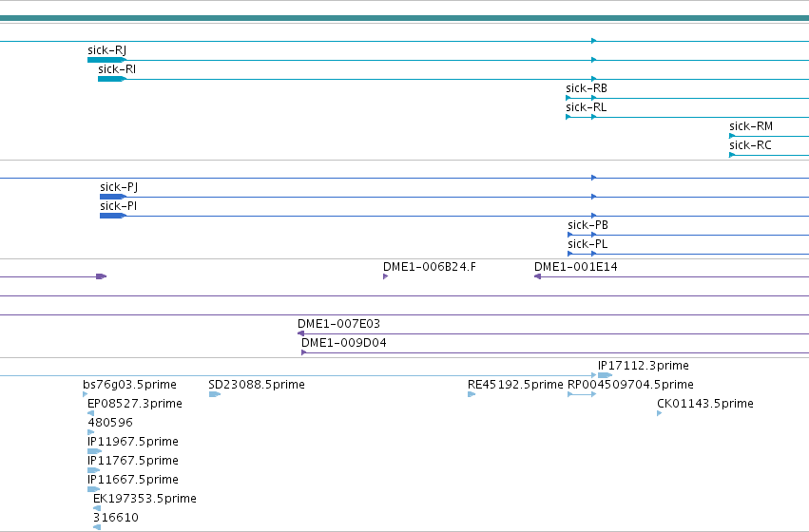809x532 pixels.
Task: Click the sick-PI dark blue exon block
Action: [112, 216]
